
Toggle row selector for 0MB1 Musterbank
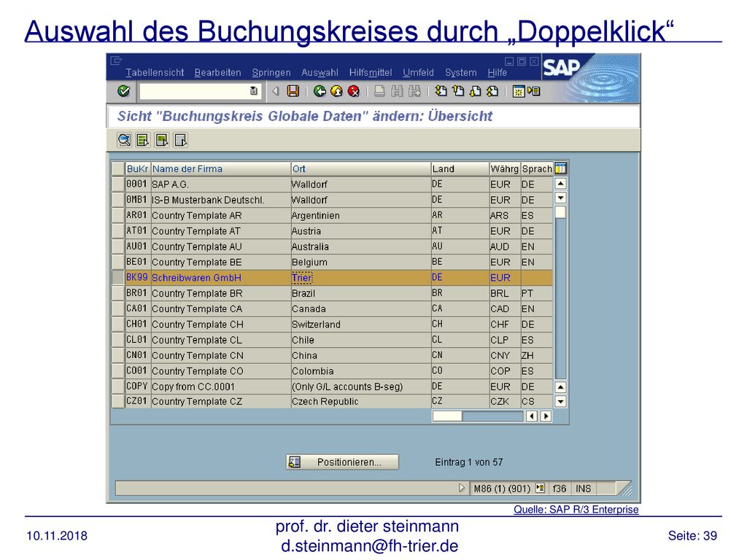point(118,200)
